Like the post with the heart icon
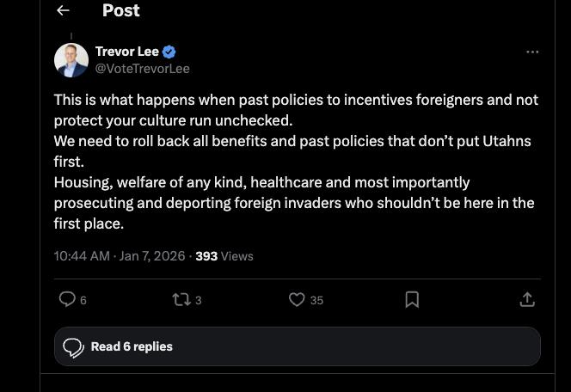Screen dimensions: 571x392 pyautogui.click(x=297, y=299)
